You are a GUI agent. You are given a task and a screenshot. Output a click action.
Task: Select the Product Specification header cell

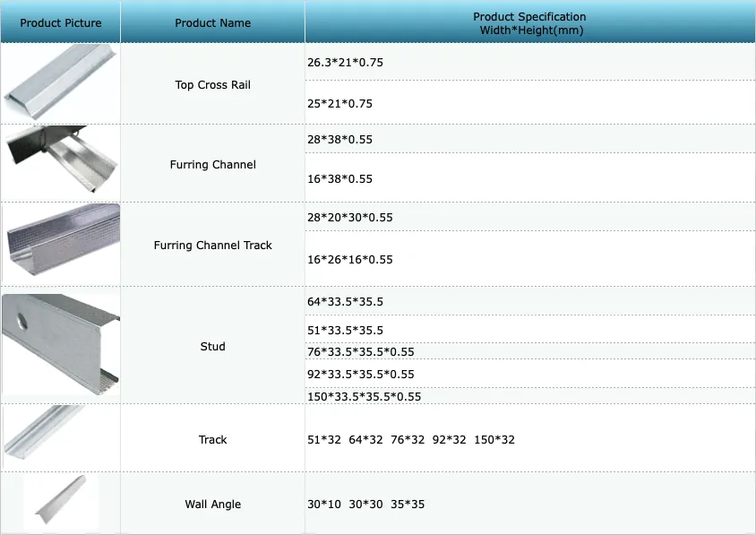(530, 22)
